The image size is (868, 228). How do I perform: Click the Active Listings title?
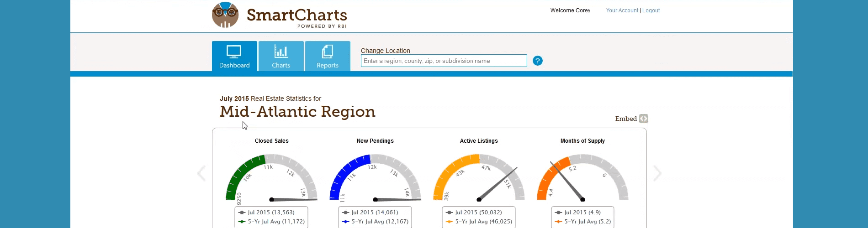click(479, 141)
